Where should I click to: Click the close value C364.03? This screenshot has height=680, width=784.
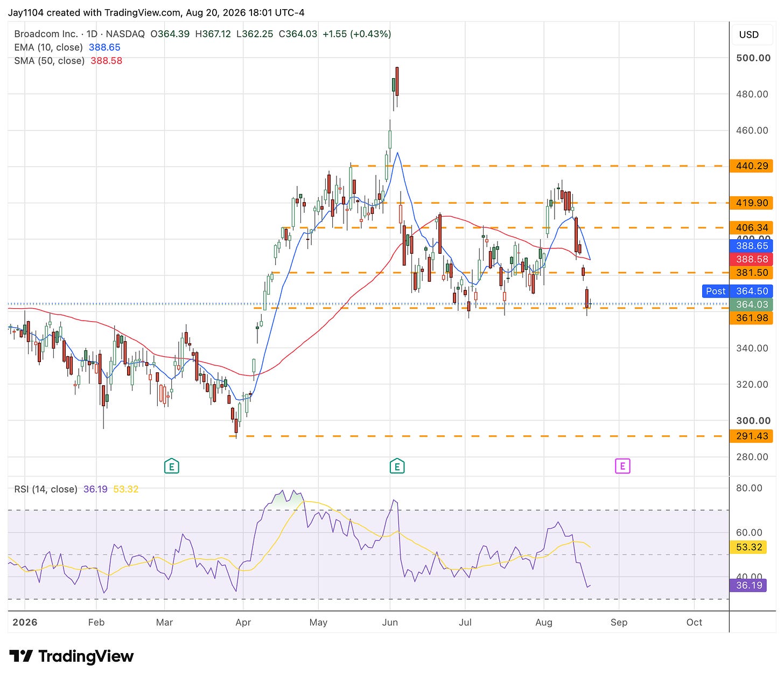pyautogui.click(x=298, y=34)
